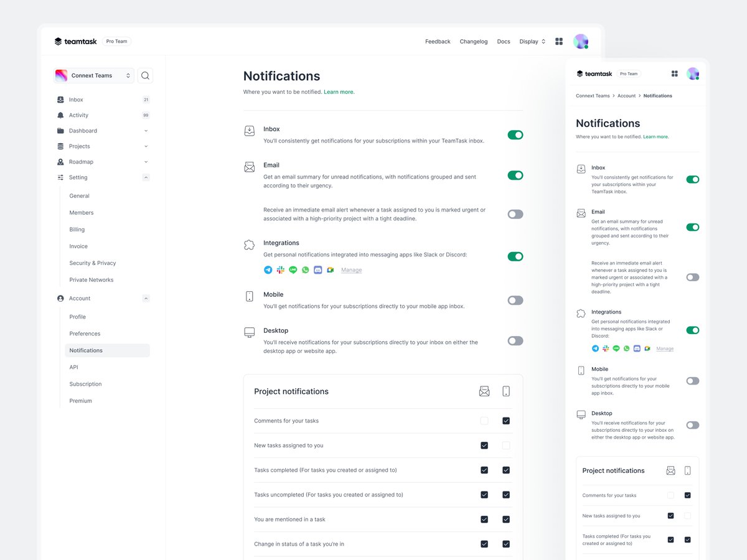Click Learn more link in main window

click(x=339, y=92)
